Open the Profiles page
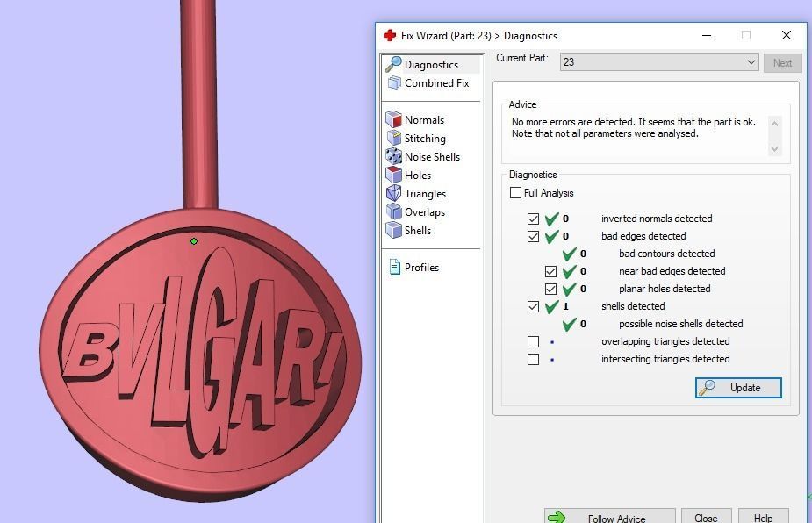This screenshot has height=523, width=812. click(413, 267)
